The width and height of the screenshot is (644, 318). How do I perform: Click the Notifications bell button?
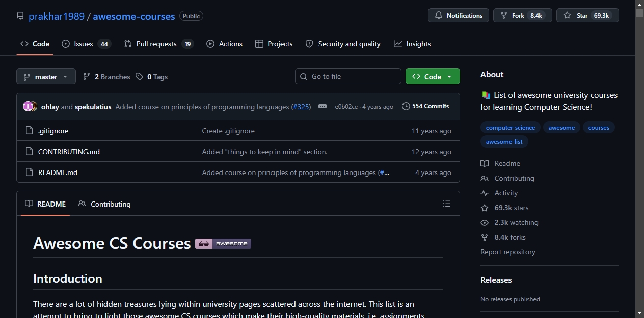click(459, 16)
